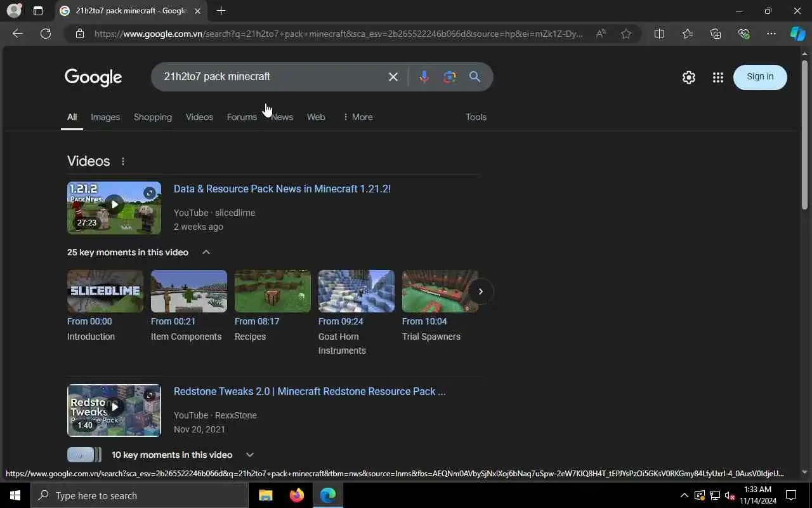Add page to favorites star icon
This screenshot has height=508, width=812.
click(x=626, y=34)
